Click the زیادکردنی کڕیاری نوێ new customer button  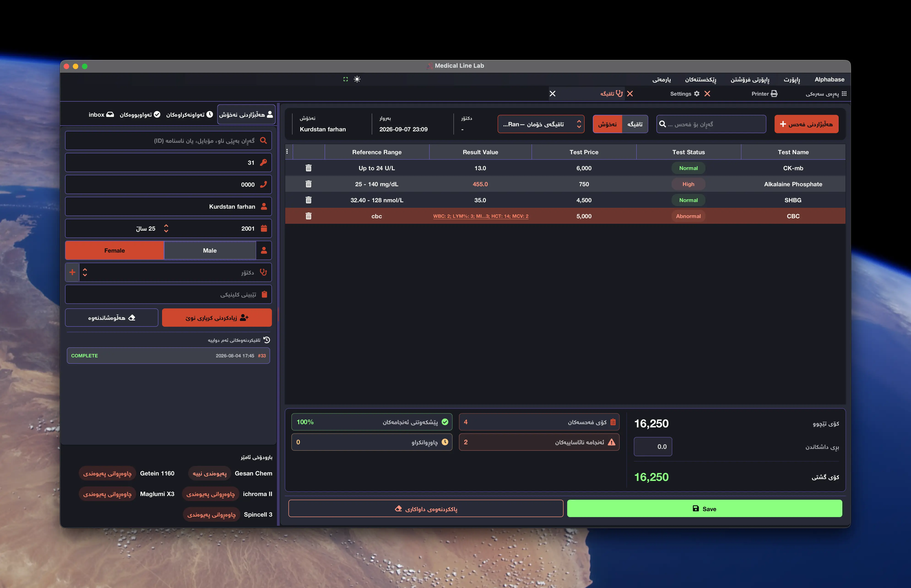click(x=217, y=318)
